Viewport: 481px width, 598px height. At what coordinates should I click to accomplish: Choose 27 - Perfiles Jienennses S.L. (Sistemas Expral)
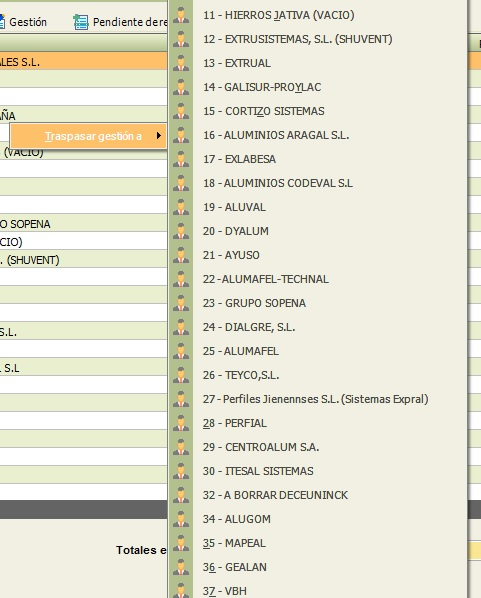(x=315, y=399)
